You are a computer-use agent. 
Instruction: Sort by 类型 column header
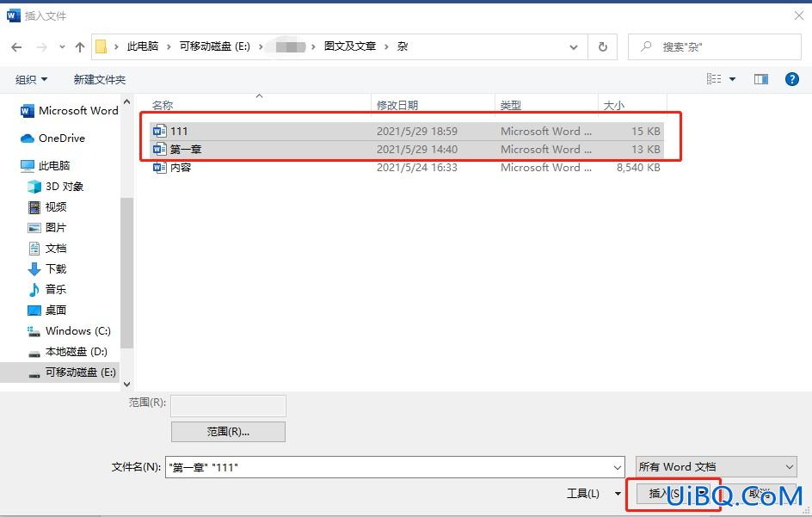tap(511, 106)
